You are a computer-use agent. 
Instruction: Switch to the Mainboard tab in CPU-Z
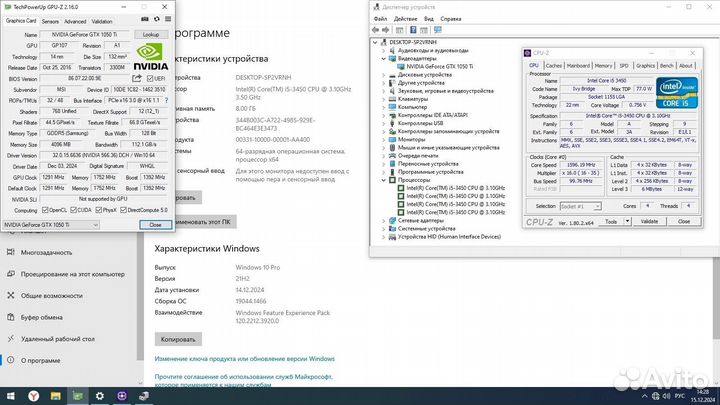[x=578, y=66]
